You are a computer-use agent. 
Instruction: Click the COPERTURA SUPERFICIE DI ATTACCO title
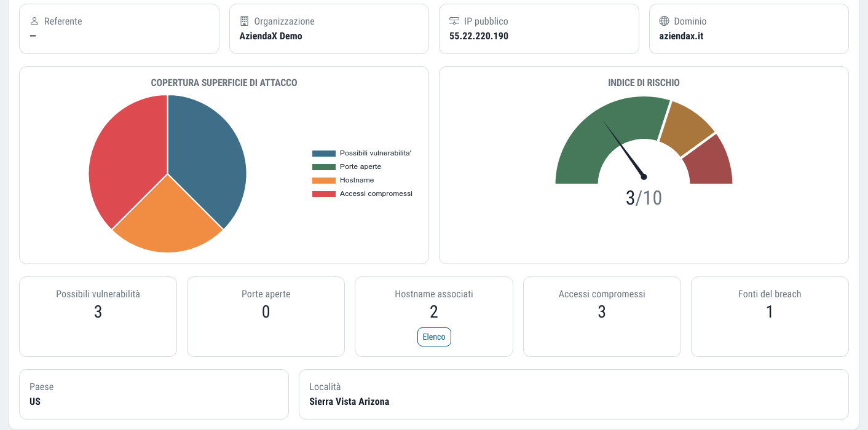pyautogui.click(x=224, y=82)
